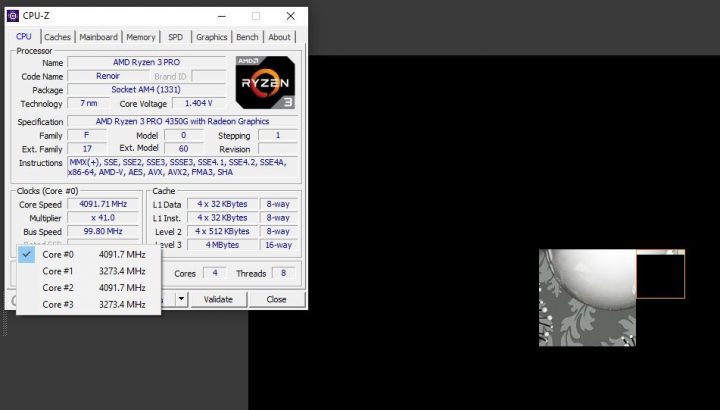Open the Bench tab
Screen dimensions: 720x410
[247, 37]
